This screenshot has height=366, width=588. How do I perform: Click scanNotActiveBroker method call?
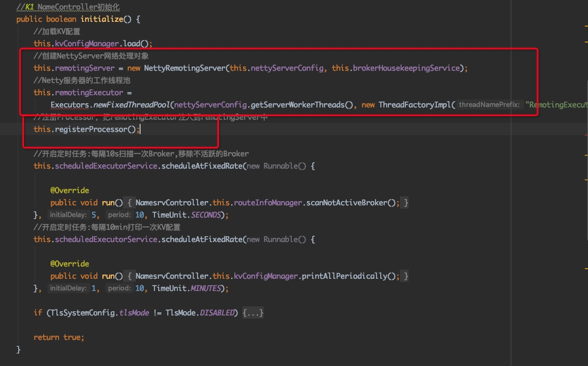click(347, 203)
